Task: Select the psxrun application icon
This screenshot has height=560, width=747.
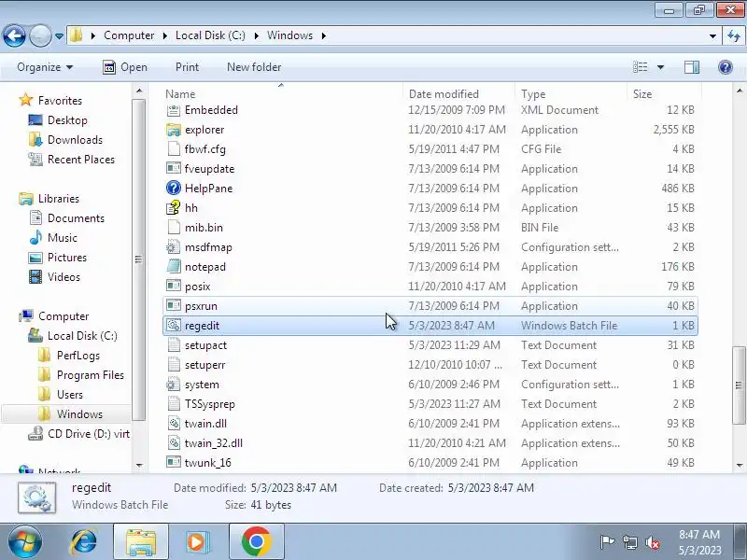Action: [x=174, y=306]
